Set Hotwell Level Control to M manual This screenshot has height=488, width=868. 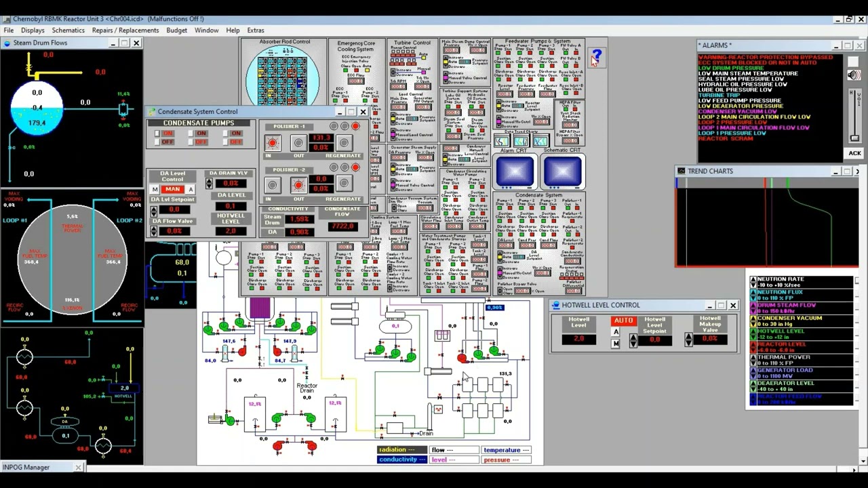pos(616,344)
